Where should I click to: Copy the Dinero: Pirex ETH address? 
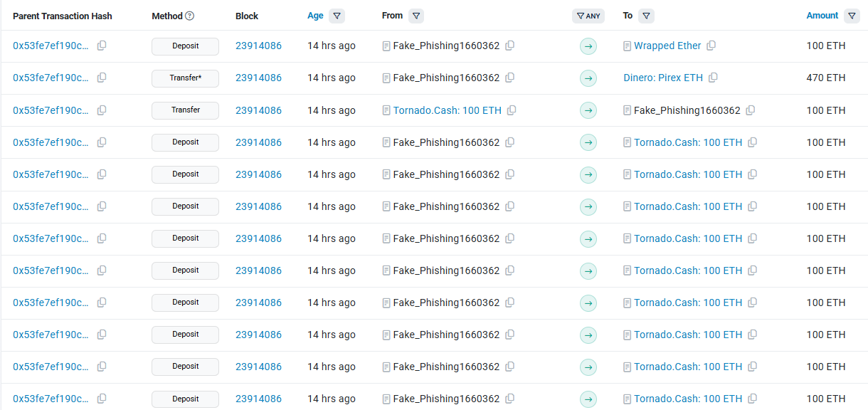[713, 78]
